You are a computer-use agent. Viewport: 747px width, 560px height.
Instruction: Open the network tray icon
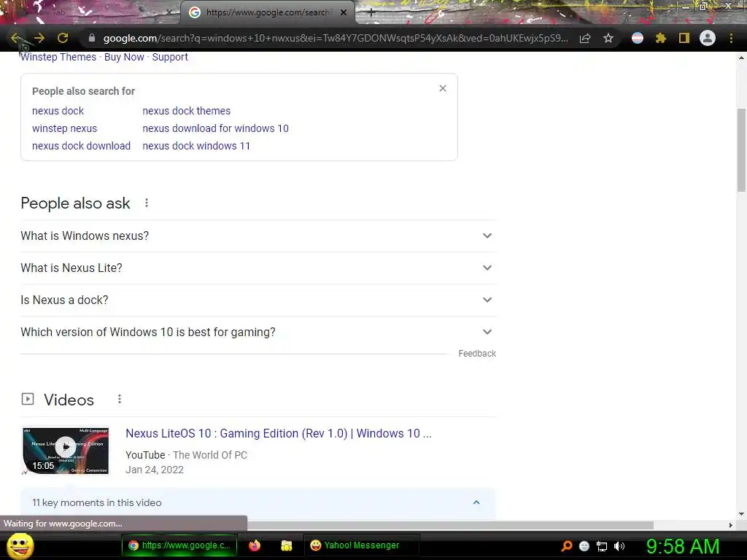pyautogui.click(x=602, y=547)
